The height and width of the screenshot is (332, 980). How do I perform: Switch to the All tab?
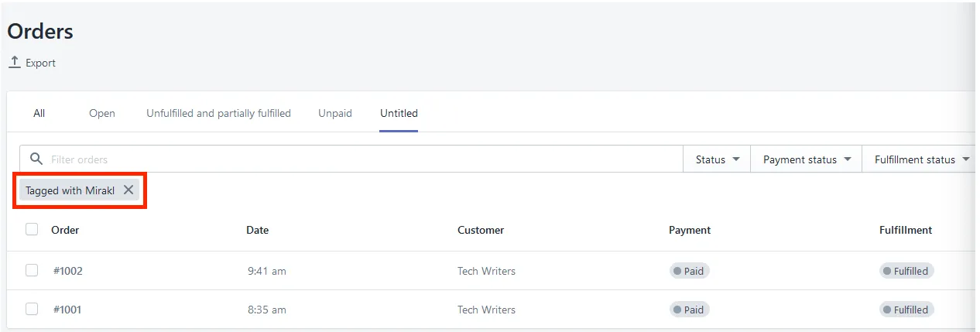pos(39,113)
